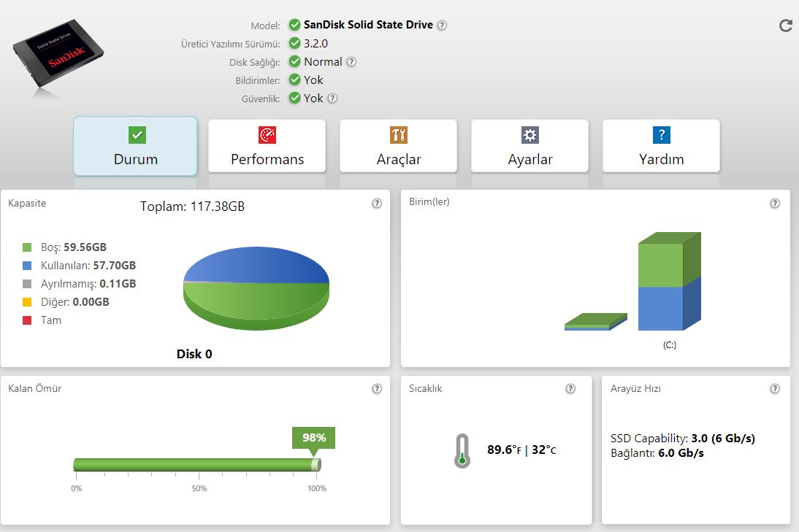
Task: Click the (C:) volume bar
Action: (670, 282)
